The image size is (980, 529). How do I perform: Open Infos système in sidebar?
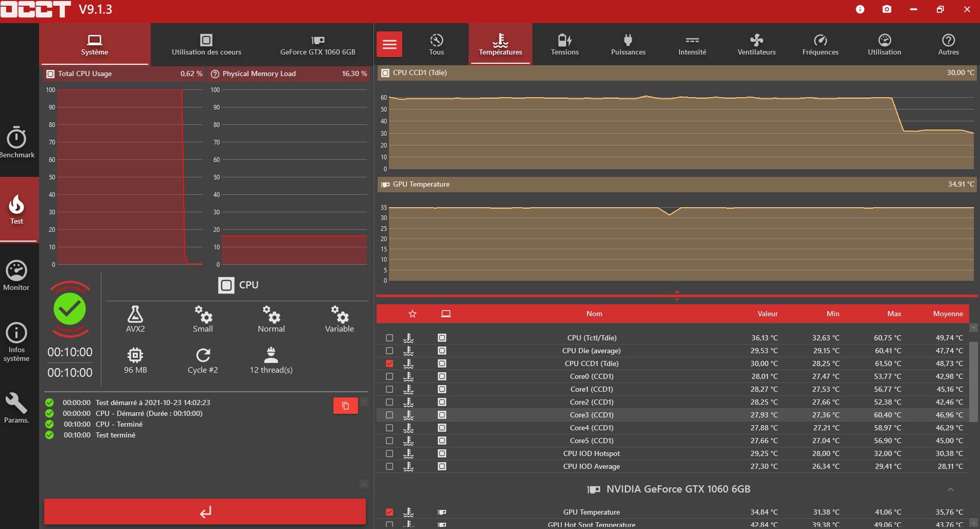click(16, 341)
